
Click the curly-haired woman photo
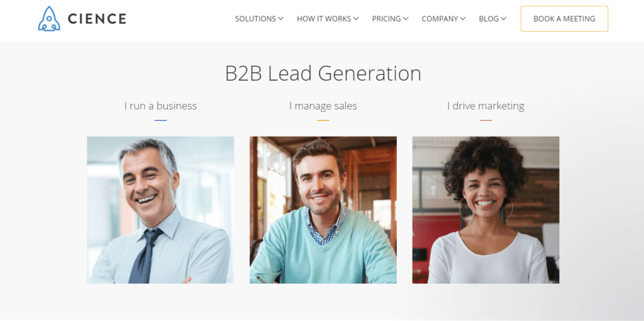(x=486, y=210)
